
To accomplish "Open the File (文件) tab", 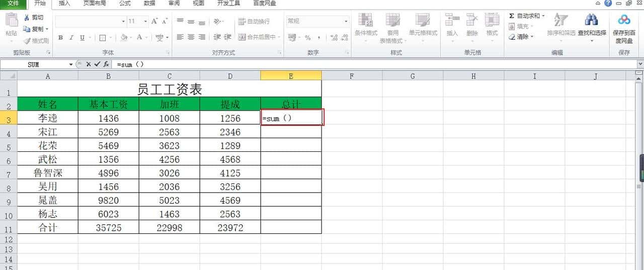I will point(13,4).
